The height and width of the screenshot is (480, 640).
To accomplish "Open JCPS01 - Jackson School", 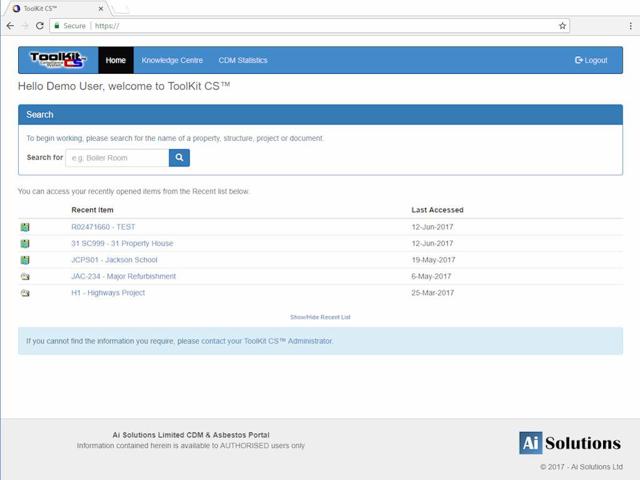I will [114, 260].
